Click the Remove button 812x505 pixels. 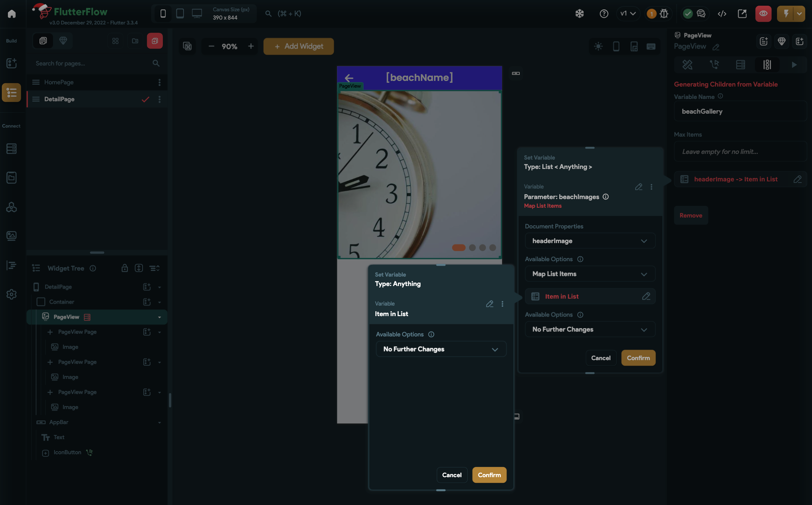point(691,215)
